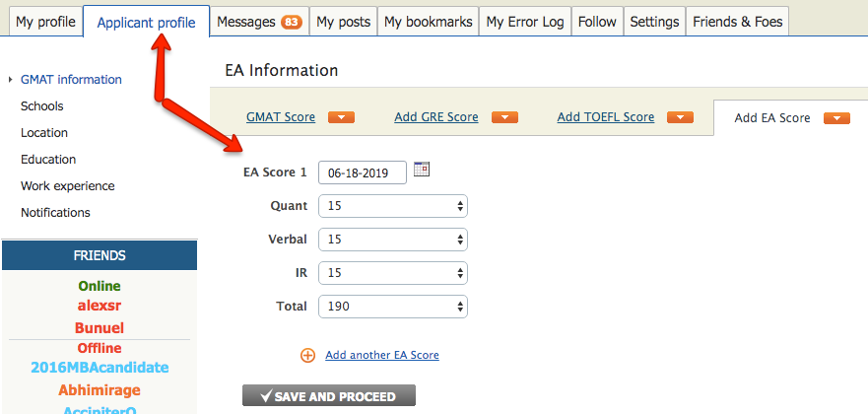Image resolution: width=868 pixels, height=414 pixels.
Task: Click orange arrow beside Add TOEFL Score
Action: [680, 117]
